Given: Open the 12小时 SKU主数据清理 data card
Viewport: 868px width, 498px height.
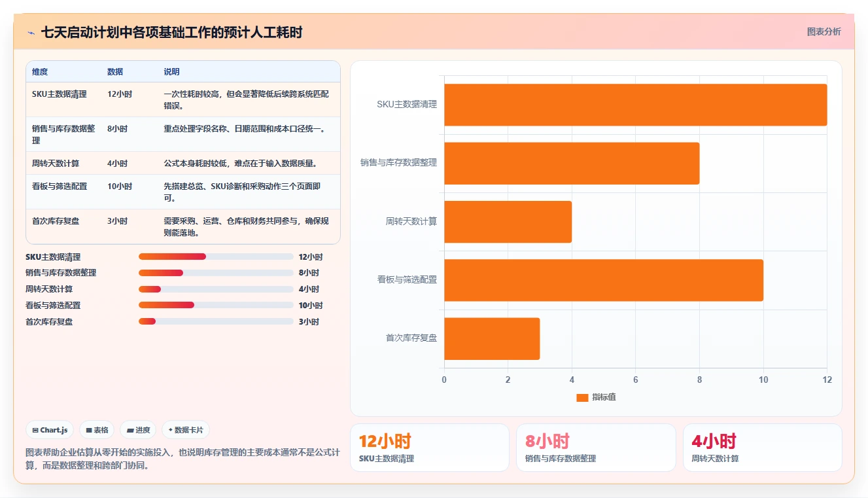Looking at the screenshot, I should (x=430, y=448).
